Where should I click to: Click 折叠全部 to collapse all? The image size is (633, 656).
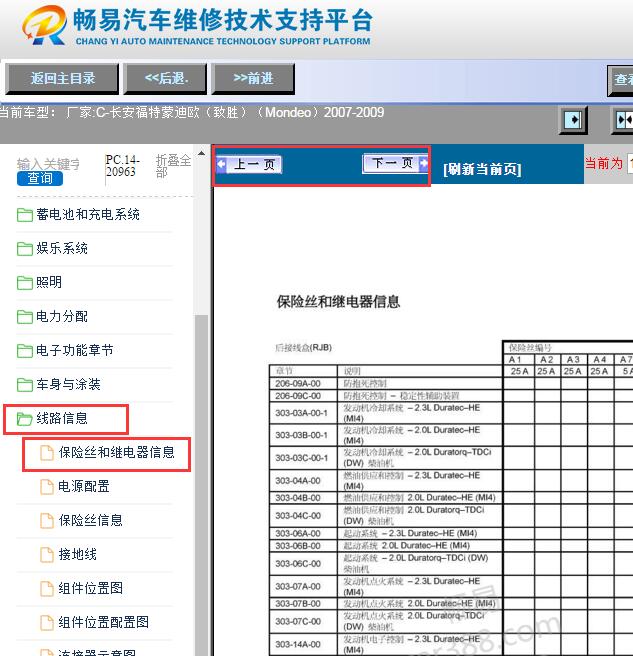coord(173,166)
